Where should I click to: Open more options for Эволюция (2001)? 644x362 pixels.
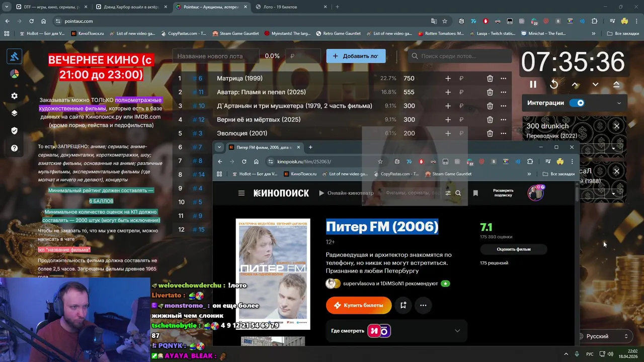(503, 133)
